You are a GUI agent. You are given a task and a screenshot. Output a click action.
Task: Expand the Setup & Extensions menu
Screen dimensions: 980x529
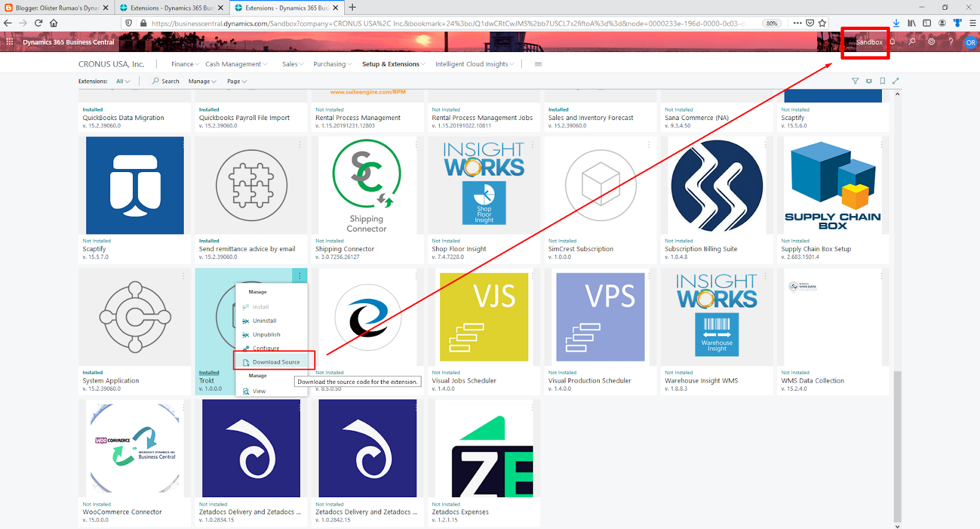tap(394, 64)
